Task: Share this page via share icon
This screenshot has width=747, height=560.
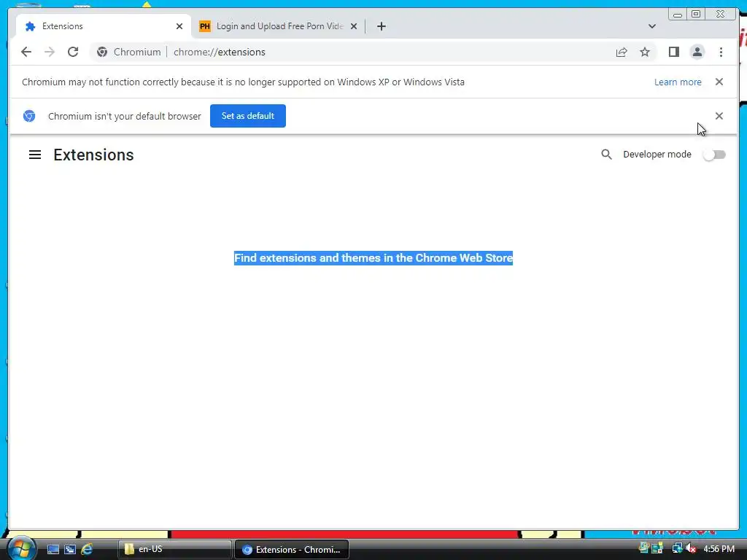Action: 622,52
